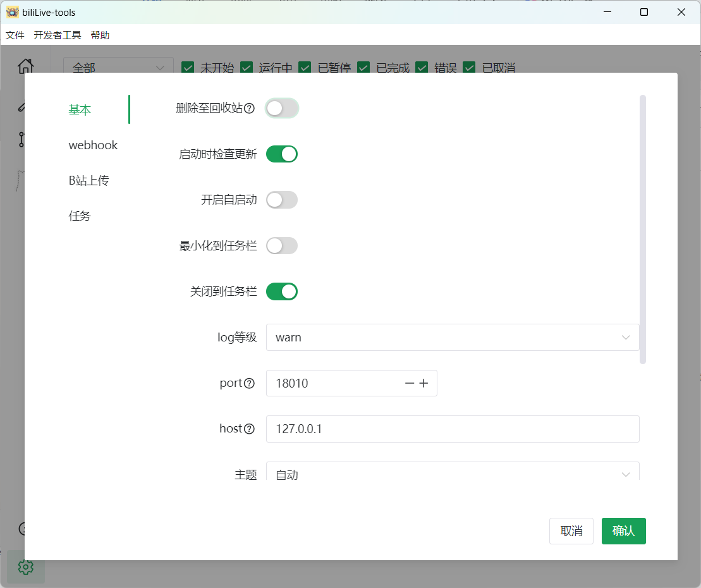Maximize the biliLive-tools window
The image size is (701, 588).
643,12
